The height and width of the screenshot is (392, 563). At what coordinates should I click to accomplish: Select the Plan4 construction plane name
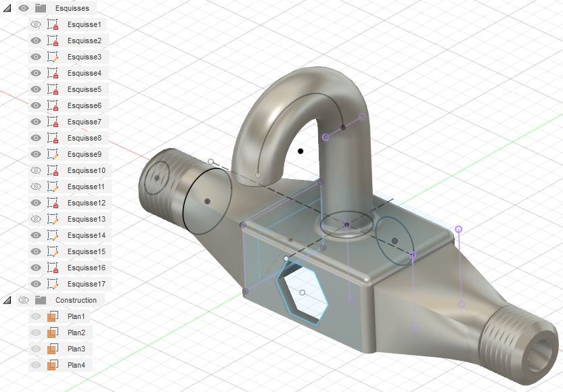76,365
